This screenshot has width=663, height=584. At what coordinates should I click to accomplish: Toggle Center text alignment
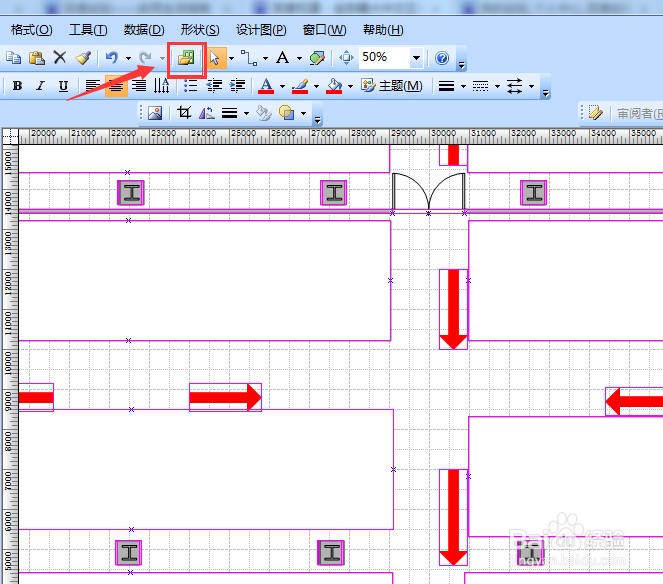pyautogui.click(x=116, y=86)
